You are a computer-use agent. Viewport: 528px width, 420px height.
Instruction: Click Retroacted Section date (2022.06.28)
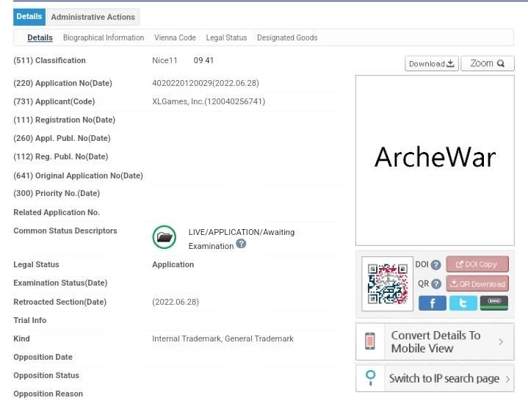[176, 302]
